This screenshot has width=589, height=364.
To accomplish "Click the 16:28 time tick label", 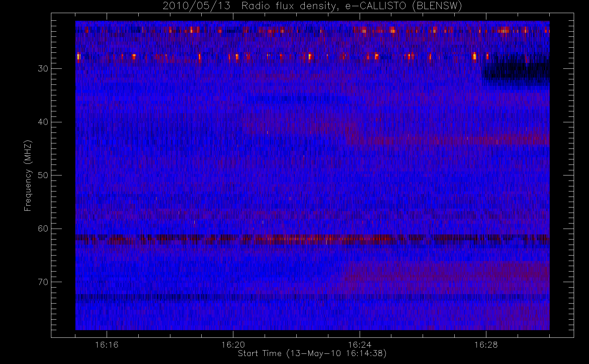I will point(486,345).
